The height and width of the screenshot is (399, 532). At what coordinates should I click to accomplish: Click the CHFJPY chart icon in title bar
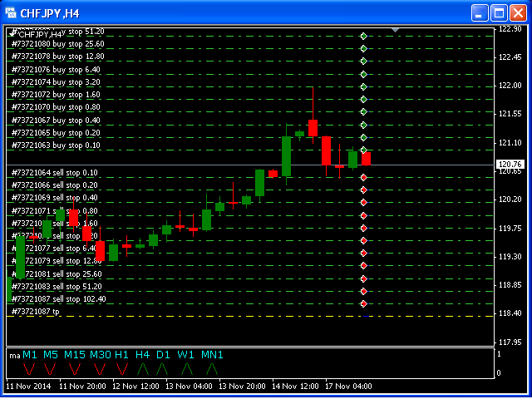(x=11, y=12)
